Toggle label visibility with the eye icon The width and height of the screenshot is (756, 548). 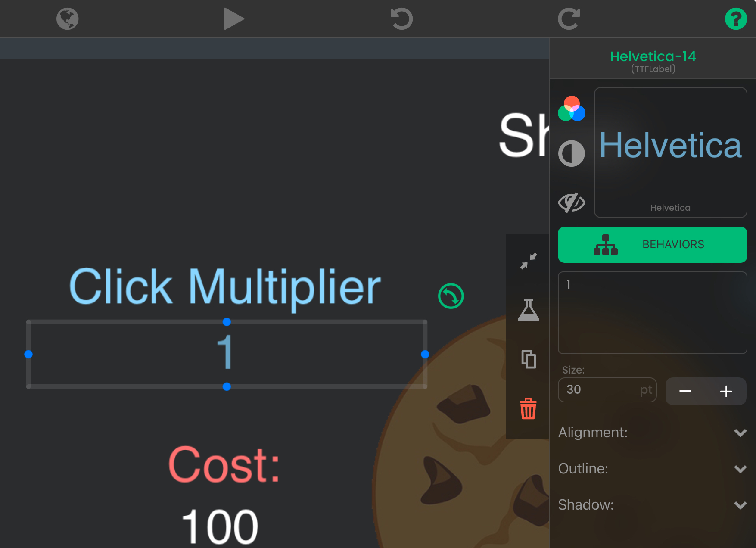pos(572,202)
